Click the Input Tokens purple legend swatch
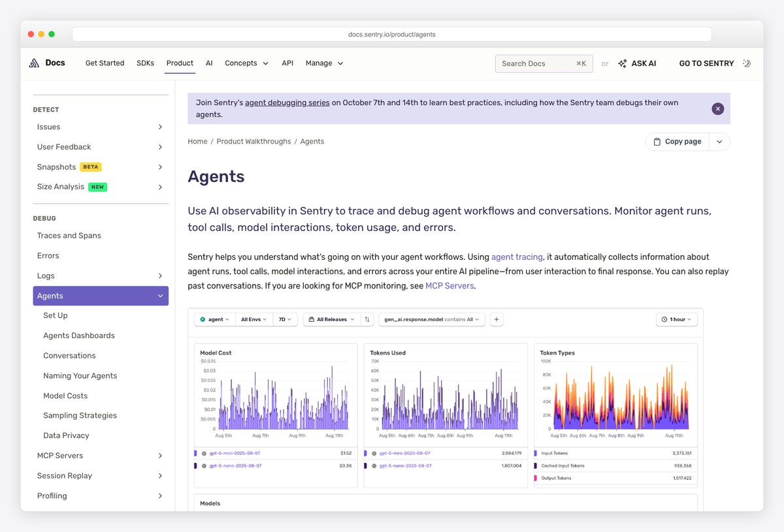784x532 pixels. [x=536, y=453]
